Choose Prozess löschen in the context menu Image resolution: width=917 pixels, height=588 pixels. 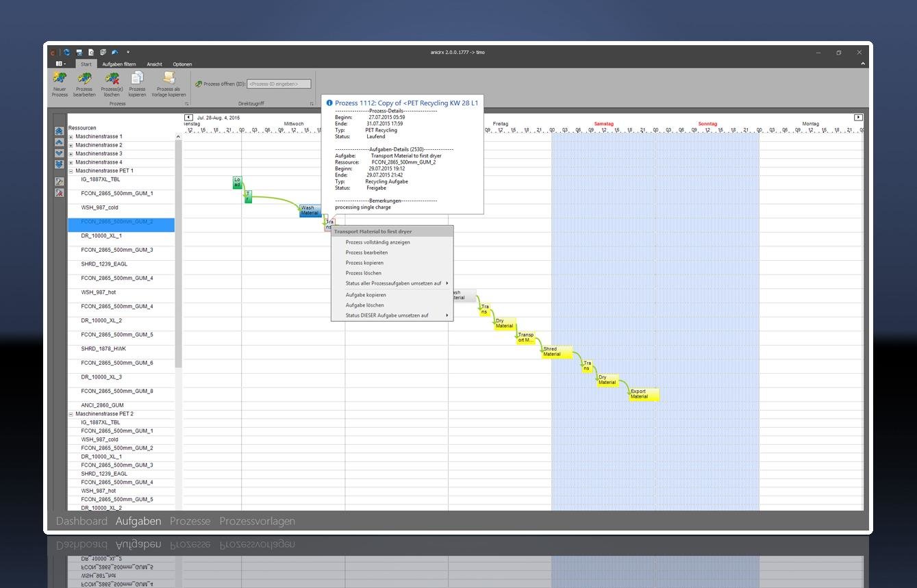pos(392,273)
